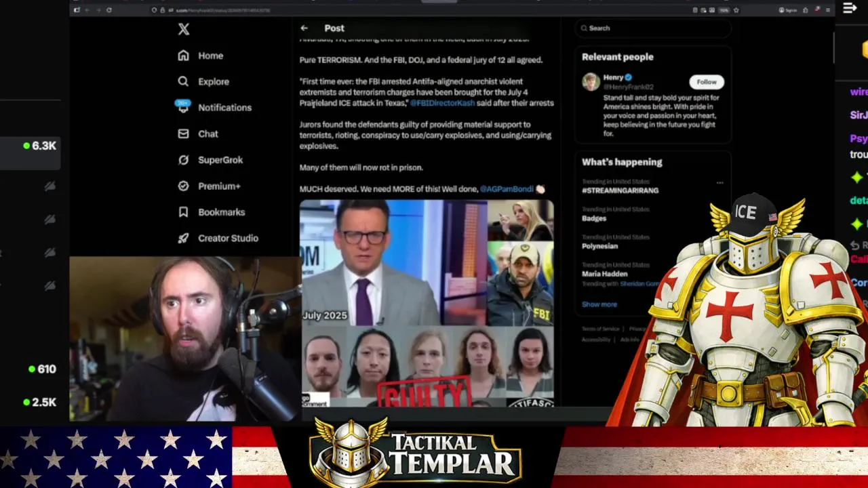This screenshot has height=488, width=868.
Task: Open Bookmarks via the bookmark icon
Action: tap(183, 212)
